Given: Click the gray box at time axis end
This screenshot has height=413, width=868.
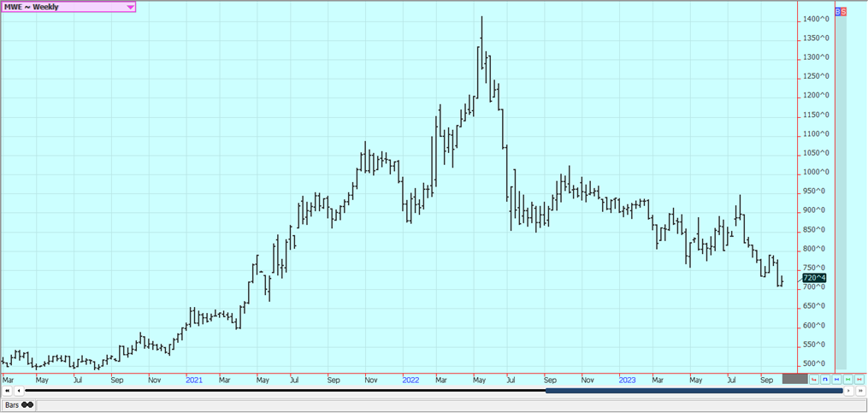Looking at the screenshot, I should click(x=795, y=379).
